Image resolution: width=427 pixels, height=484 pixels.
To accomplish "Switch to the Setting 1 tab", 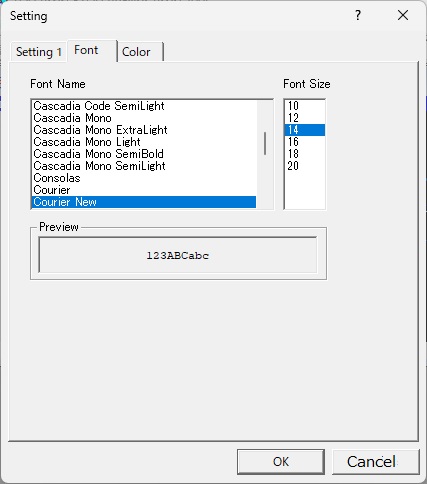I will point(39,52).
